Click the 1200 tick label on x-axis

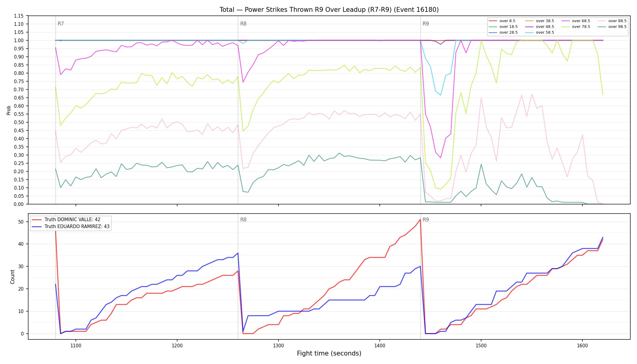pos(177,345)
